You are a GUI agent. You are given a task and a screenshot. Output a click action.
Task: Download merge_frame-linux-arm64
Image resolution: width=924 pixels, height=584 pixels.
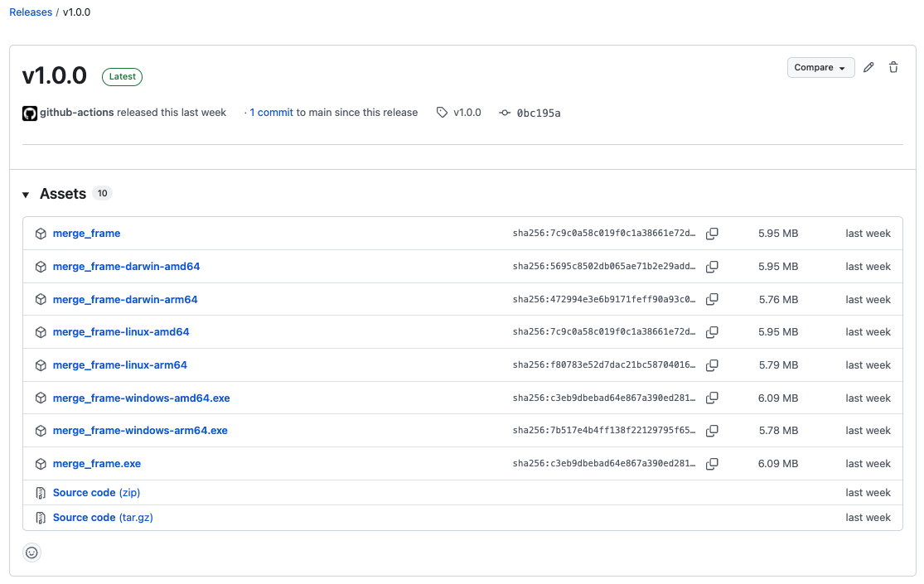119,364
